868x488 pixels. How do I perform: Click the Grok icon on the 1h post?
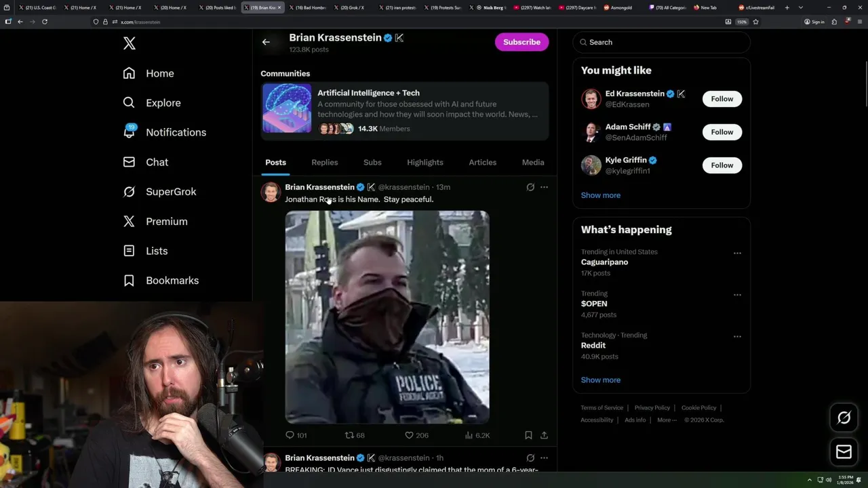click(x=530, y=457)
